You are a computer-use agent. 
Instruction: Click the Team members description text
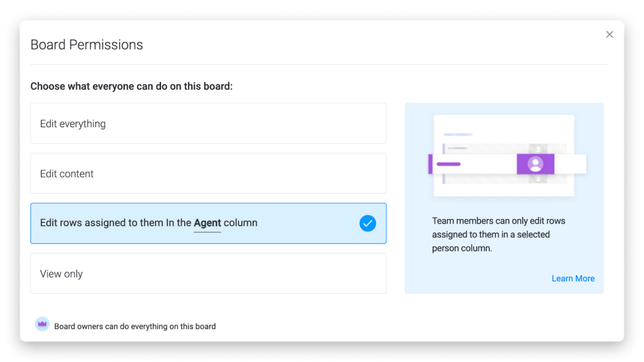pyautogui.click(x=498, y=234)
